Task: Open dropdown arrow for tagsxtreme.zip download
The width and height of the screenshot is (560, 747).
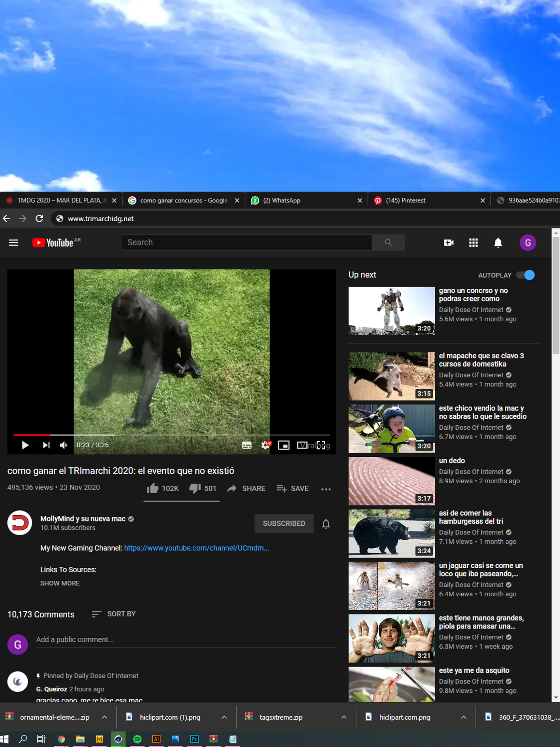Action: coord(344,717)
